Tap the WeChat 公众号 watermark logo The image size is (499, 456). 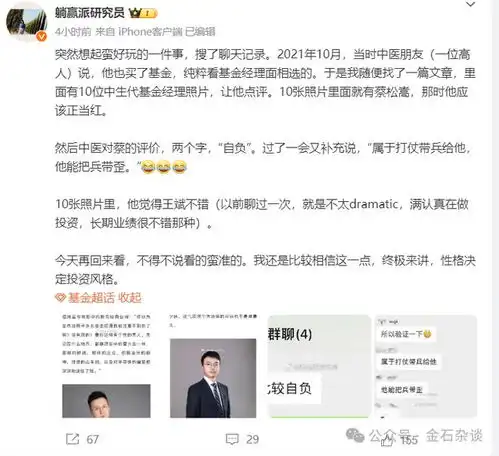(355, 435)
